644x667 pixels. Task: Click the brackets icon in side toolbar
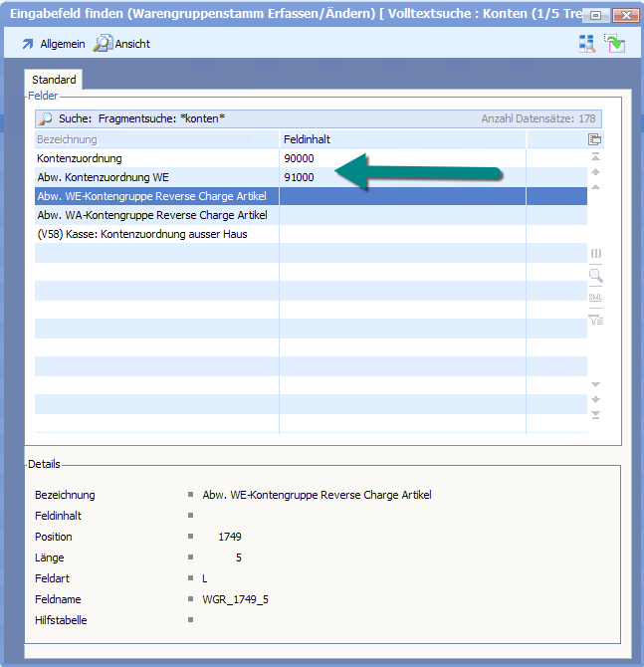pyautogui.click(x=595, y=254)
